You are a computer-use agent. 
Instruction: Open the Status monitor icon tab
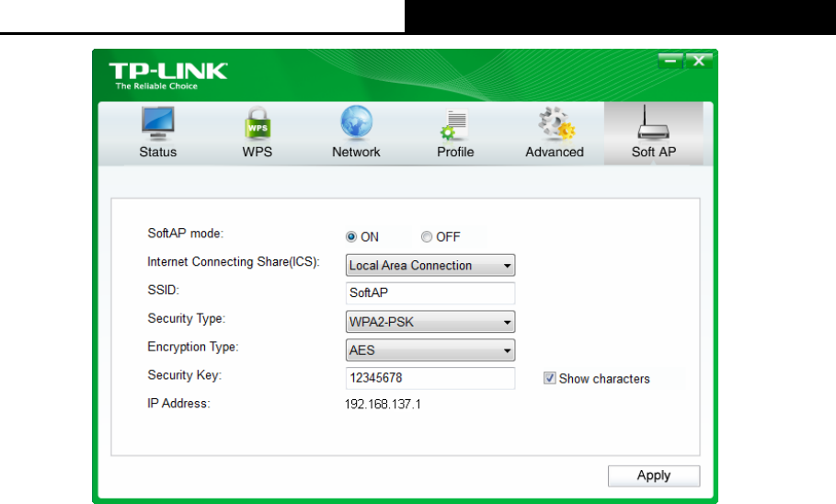[158, 132]
